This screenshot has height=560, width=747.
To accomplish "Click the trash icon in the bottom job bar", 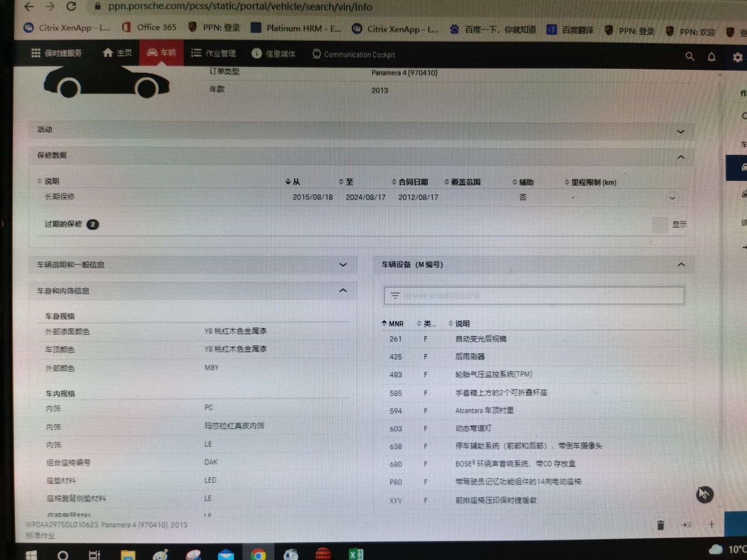I will pos(661,525).
